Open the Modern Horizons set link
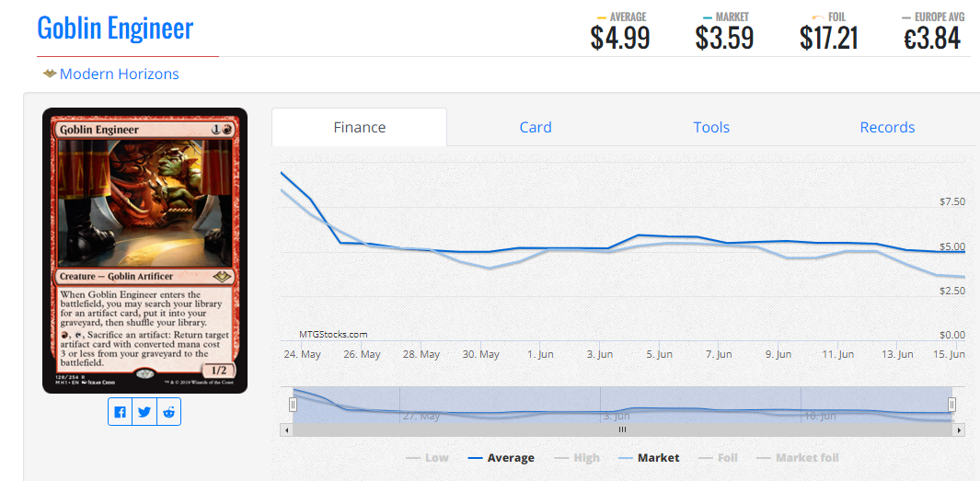 pos(120,74)
